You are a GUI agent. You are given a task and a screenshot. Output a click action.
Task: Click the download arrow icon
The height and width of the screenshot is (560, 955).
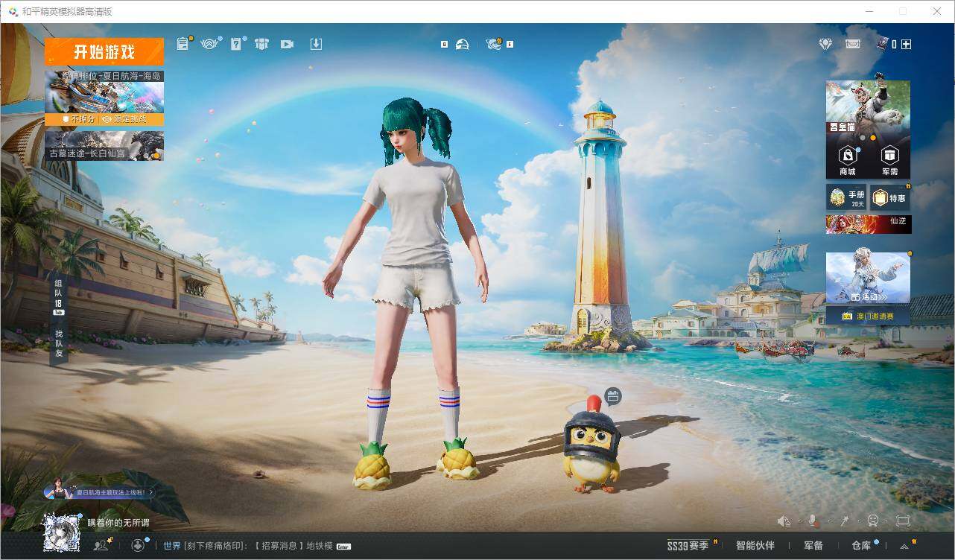pos(316,44)
